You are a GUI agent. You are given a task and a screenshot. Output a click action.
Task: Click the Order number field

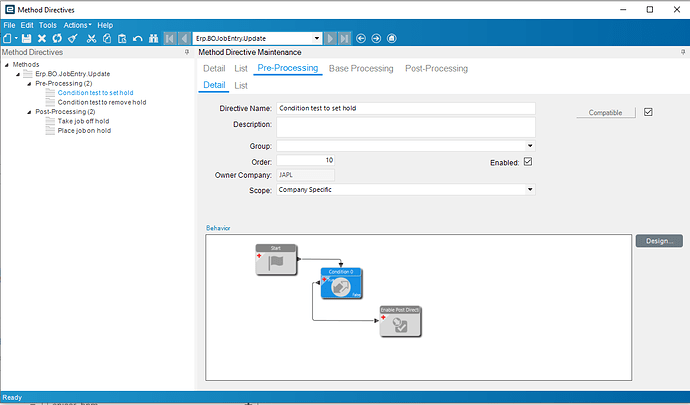point(305,160)
